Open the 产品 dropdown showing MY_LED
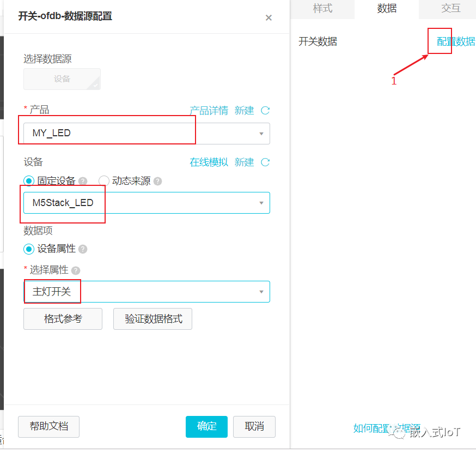Image resolution: width=476 pixels, height=453 pixels. click(146, 134)
